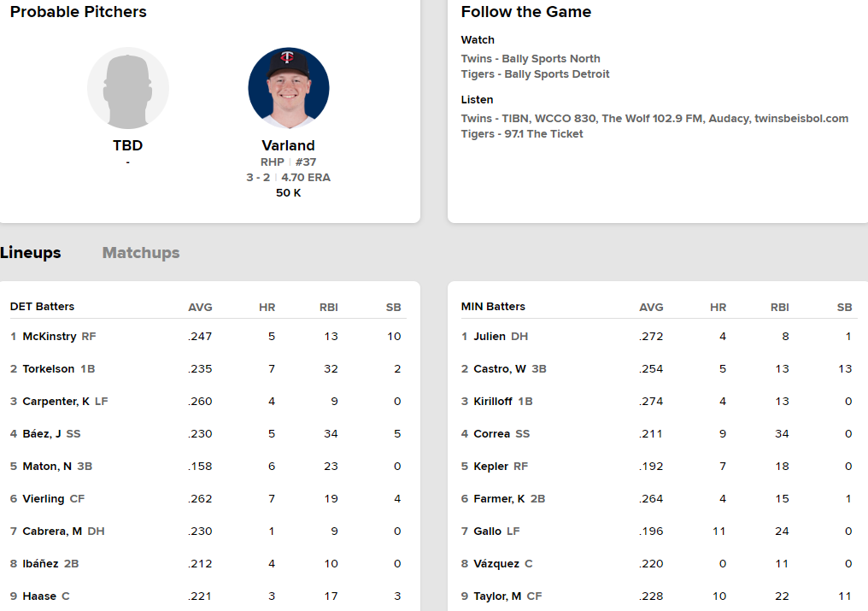This screenshot has width=868, height=611.
Task: Open the Gallo player link
Action: click(488, 532)
